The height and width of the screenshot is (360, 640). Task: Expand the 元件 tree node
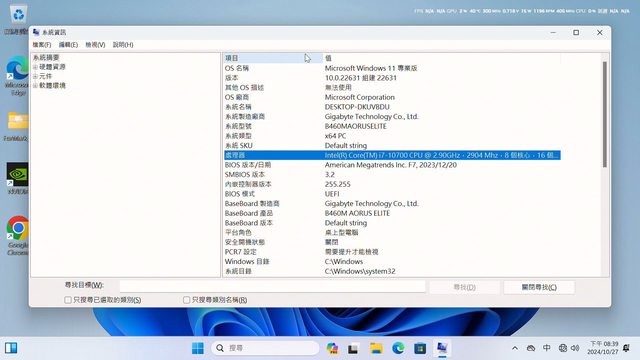pyautogui.click(x=35, y=76)
